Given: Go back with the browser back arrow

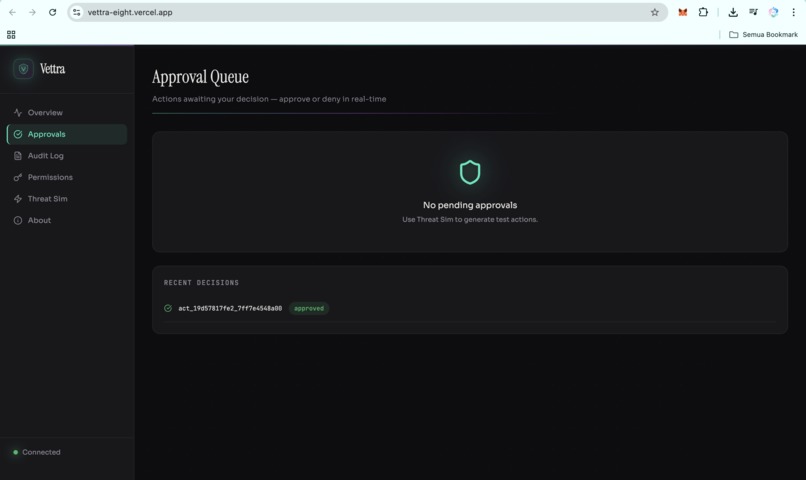Looking at the screenshot, I should pyautogui.click(x=12, y=12).
